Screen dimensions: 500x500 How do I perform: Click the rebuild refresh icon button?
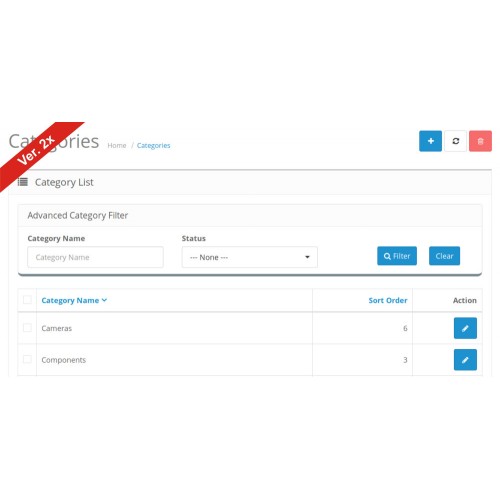456,141
